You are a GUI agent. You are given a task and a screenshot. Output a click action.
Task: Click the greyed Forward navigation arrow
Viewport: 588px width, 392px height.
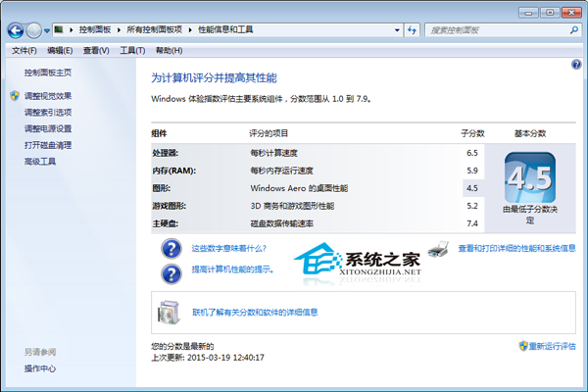pos(33,30)
